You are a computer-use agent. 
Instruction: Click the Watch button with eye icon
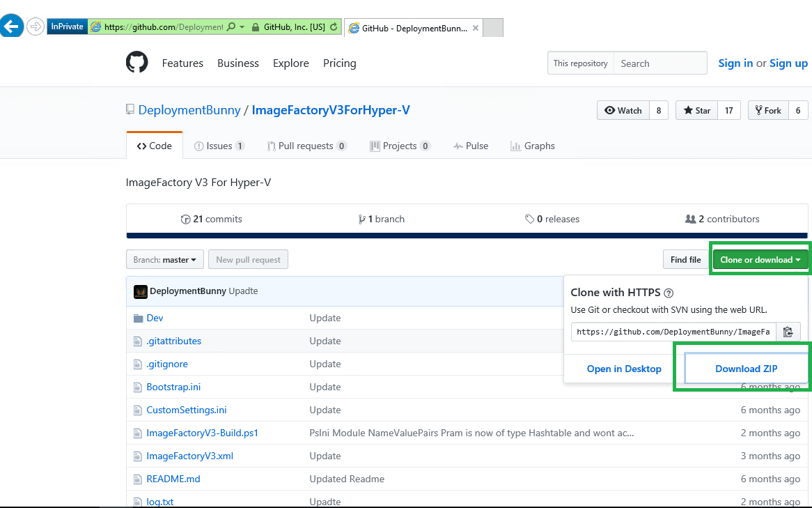[623, 110]
